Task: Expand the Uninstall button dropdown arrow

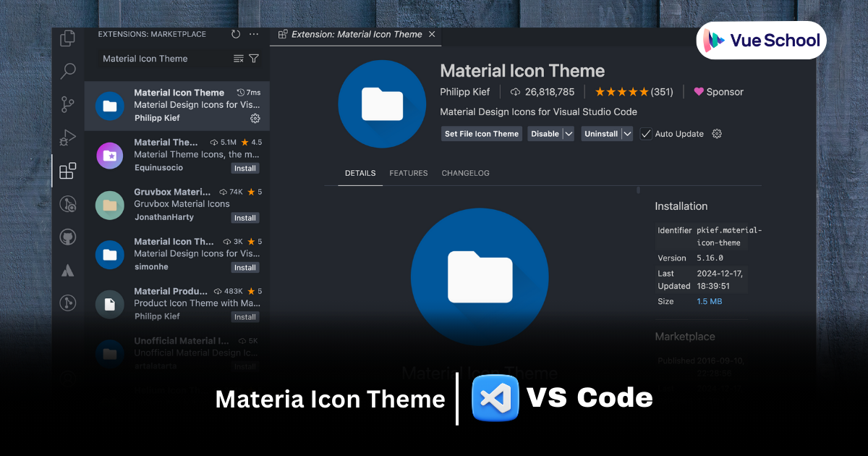Action: coord(627,134)
